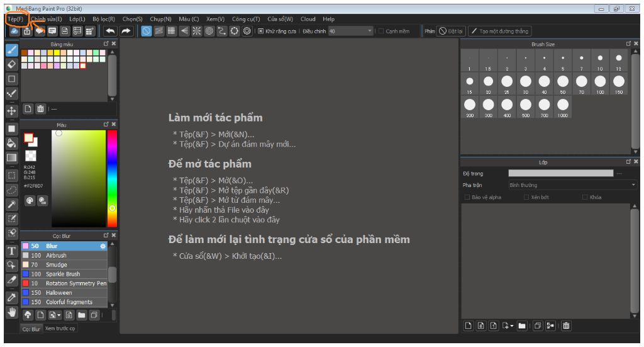Viewport: 644px width, 347px height.
Task: Click the cloud save icon
Action: point(14,31)
